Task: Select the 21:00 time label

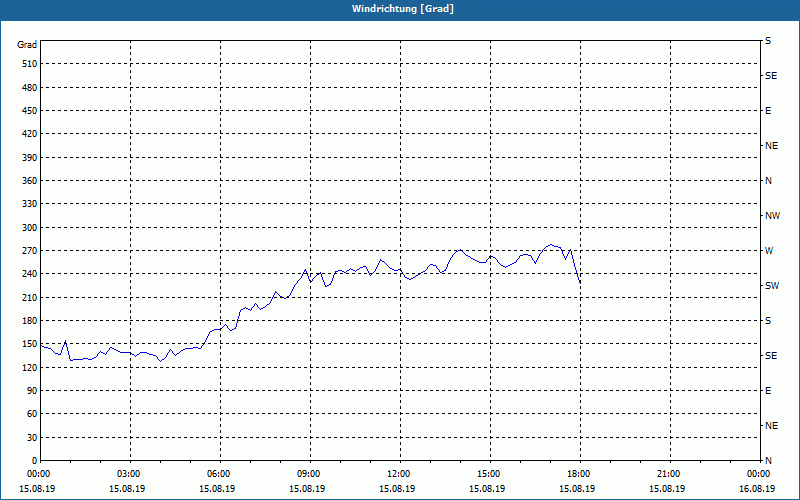Action: point(670,474)
